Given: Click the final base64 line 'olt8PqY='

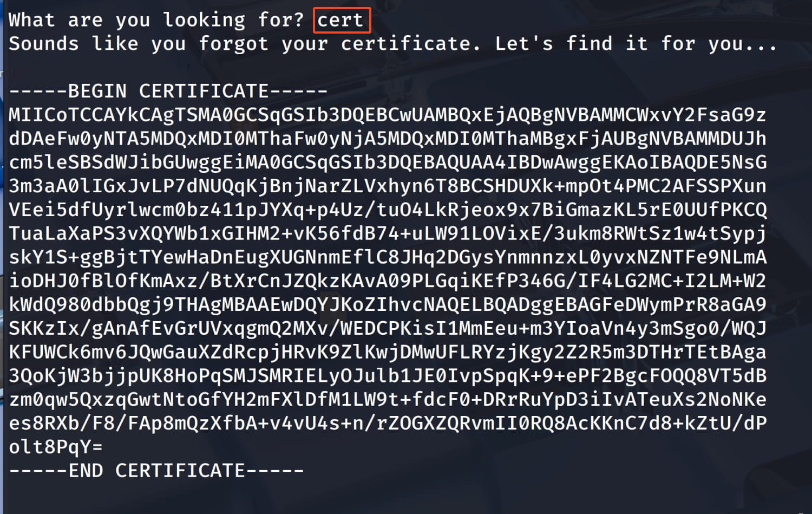Looking at the screenshot, I should tap(56, 447).
